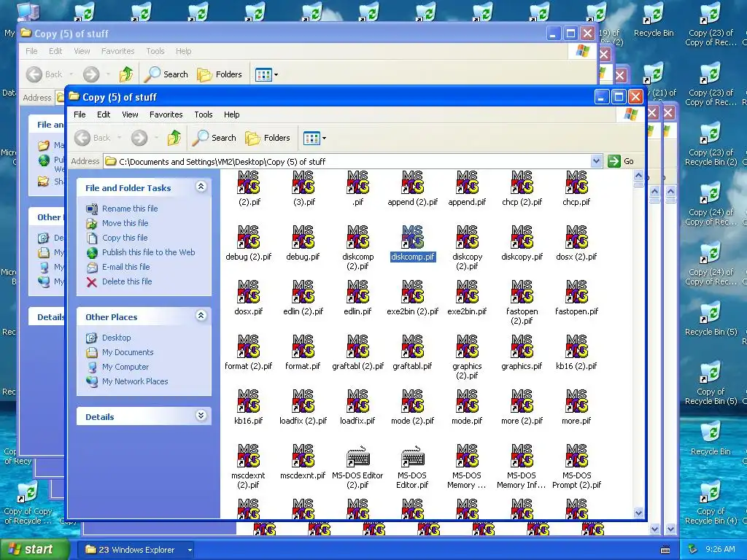Viewport: 747px width, 560px height.
Task: Select the edlin.pif icon
Action: tap(357, 292)
